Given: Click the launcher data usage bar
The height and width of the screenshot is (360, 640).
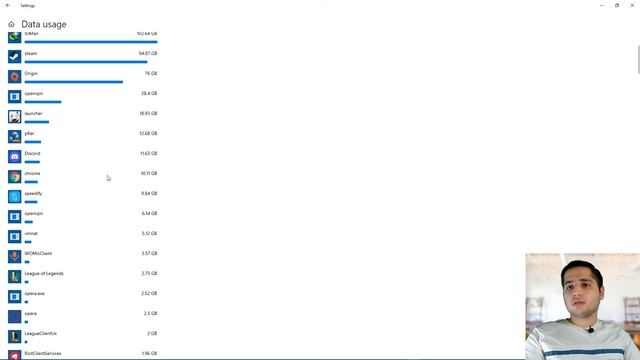Looking at the screenshot, I should click(x=37, y=122).
